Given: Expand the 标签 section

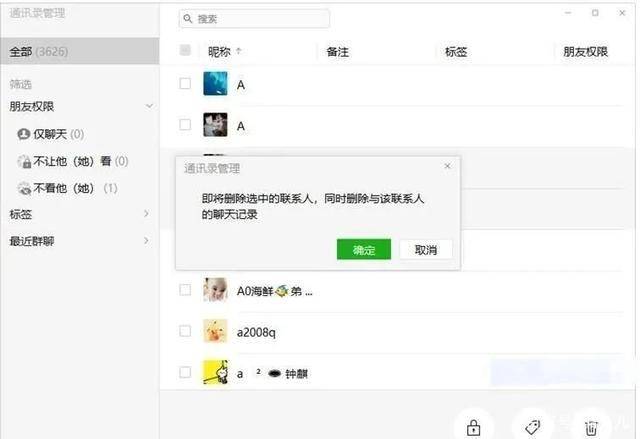Looking at the screenshot, I should 79,214.
